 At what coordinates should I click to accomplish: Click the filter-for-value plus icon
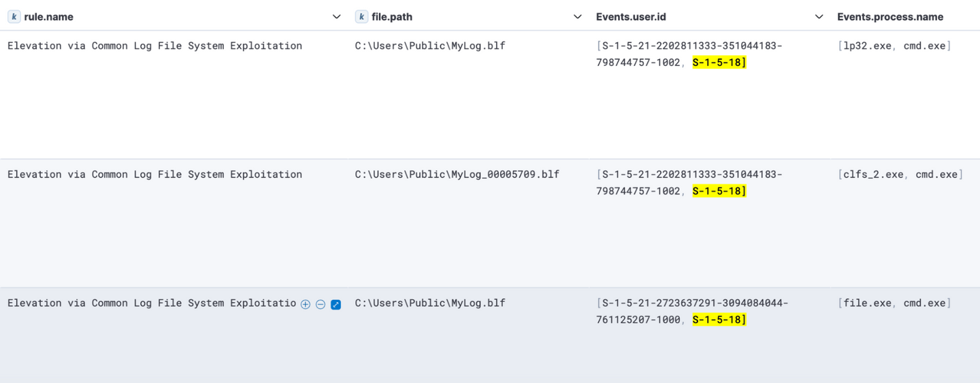(x=306, y=305)
